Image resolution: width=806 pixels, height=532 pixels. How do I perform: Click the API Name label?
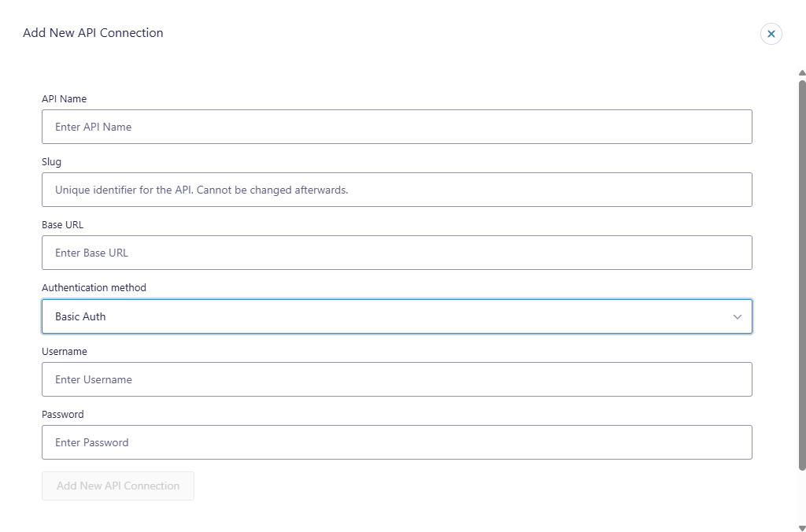coord(65,98)
